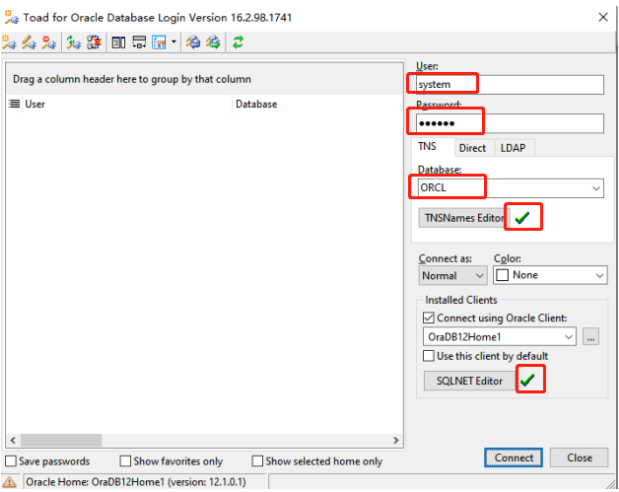Switch to the Direct tab
Image resolution: width=619 pixels, height=492 pixels.
[x=473, y=148]
